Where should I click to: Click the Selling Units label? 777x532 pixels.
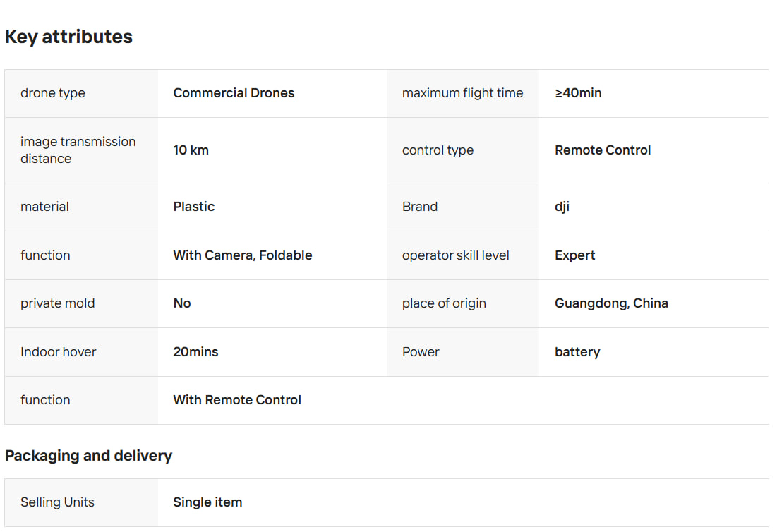tap(57, 502)
